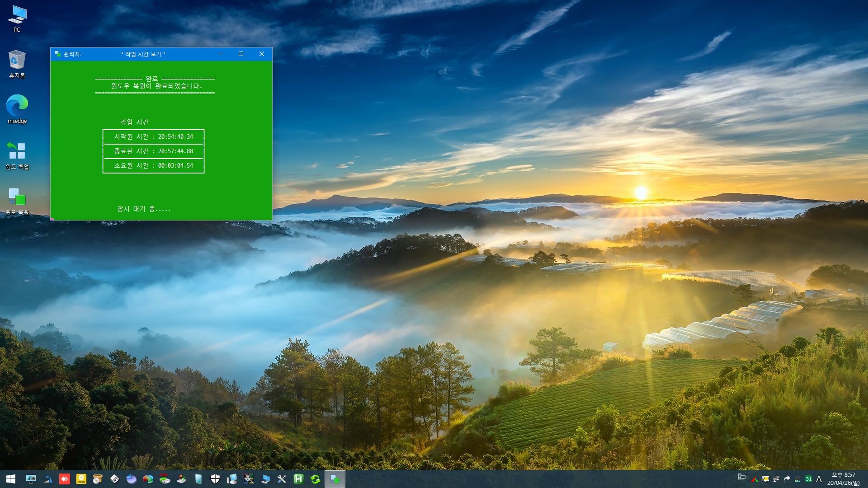
Task: Open the white shield security taskbar icon
Action: coord(215,479)
